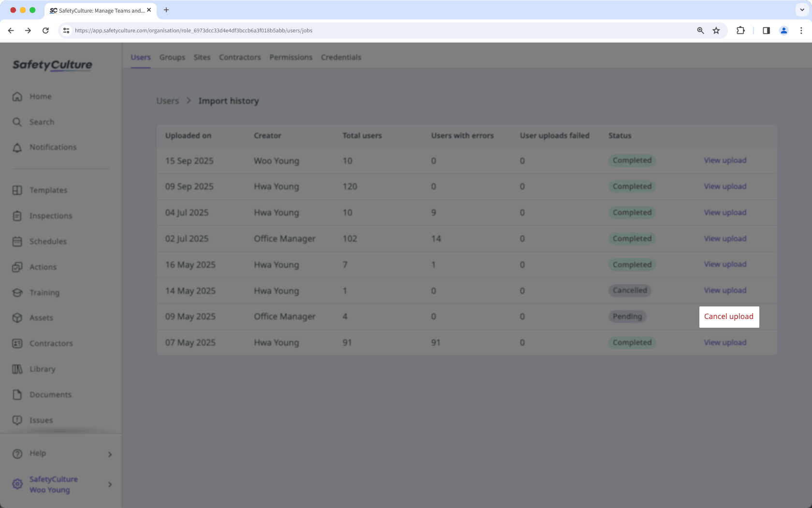Viewport: 812px width, 508px height.
Task: Open Users from the breadcrumb
Action: pyautogui.click(x=167, y=101)
